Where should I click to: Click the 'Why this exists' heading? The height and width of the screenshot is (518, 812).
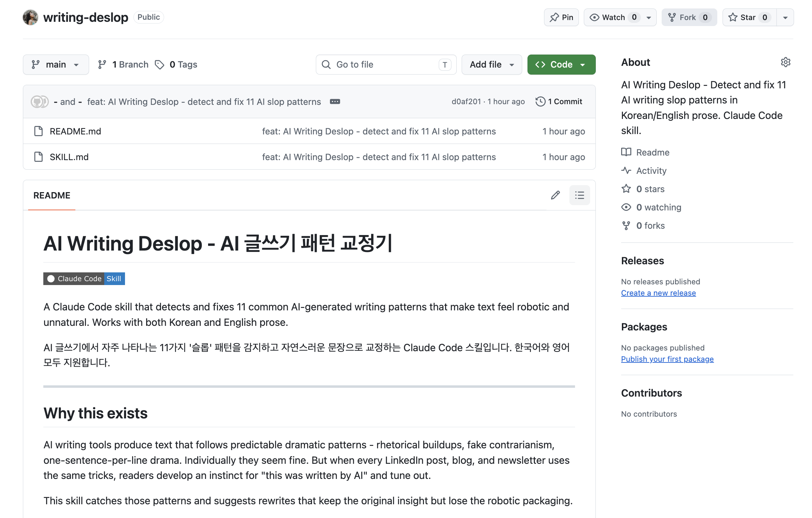[x=95, y=413]
